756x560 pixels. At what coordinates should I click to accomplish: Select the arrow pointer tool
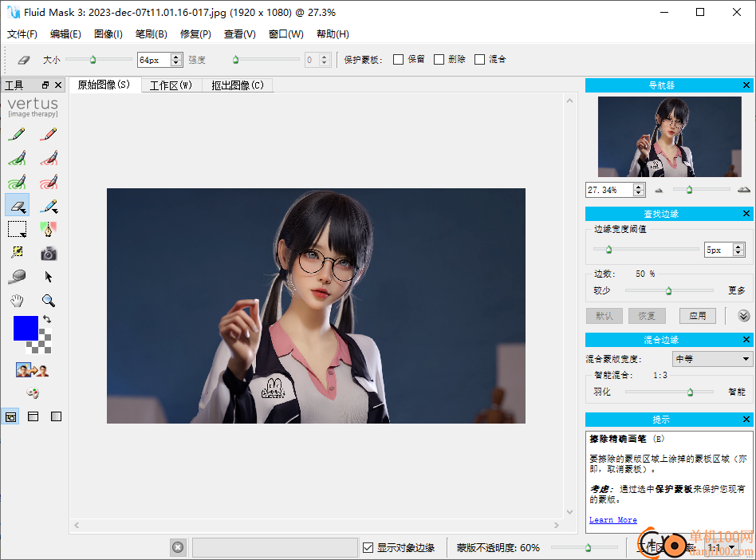point(48,277)
